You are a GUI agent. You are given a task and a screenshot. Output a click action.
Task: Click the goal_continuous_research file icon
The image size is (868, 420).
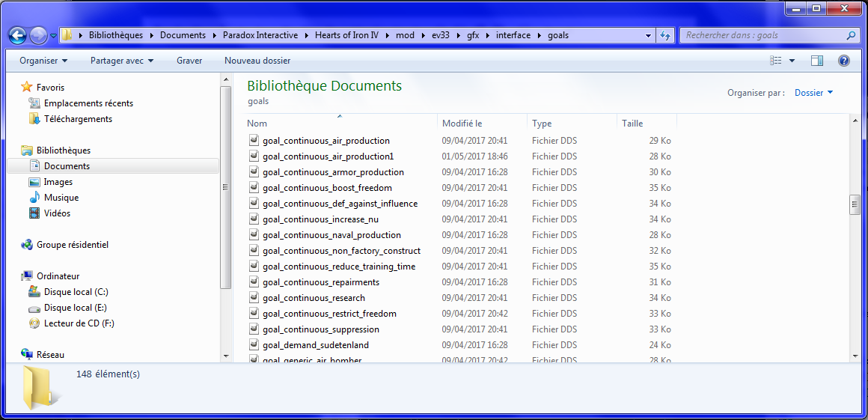click(254, 298)
